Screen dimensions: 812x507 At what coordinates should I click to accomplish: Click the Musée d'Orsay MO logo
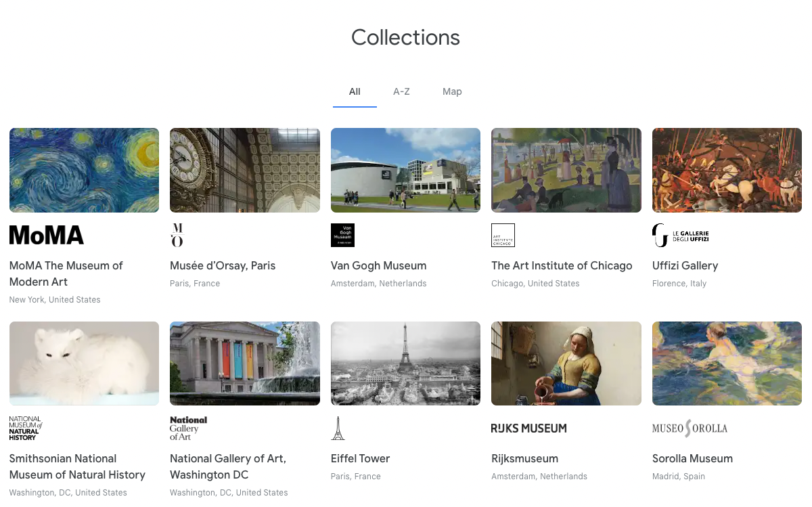click(x=177, y=235)
